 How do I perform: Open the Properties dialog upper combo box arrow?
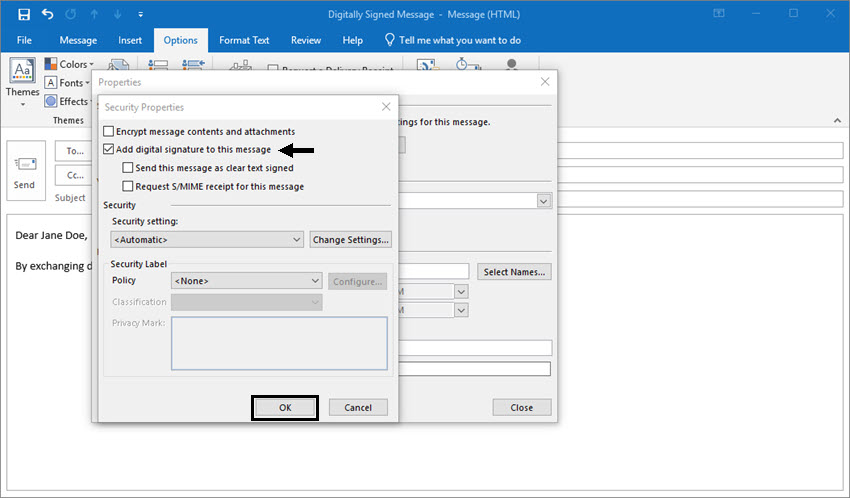point(544,201)
